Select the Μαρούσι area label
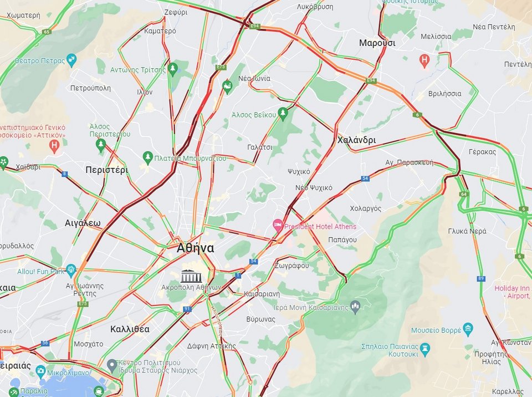532x397 pixels. pyautogui.click(x=377, y=43)
